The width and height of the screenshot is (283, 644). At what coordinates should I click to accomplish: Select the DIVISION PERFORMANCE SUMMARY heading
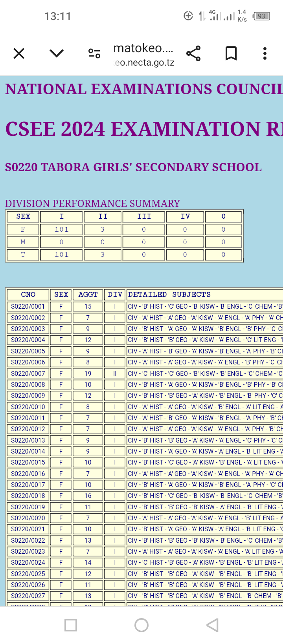[x=92, y=203]
